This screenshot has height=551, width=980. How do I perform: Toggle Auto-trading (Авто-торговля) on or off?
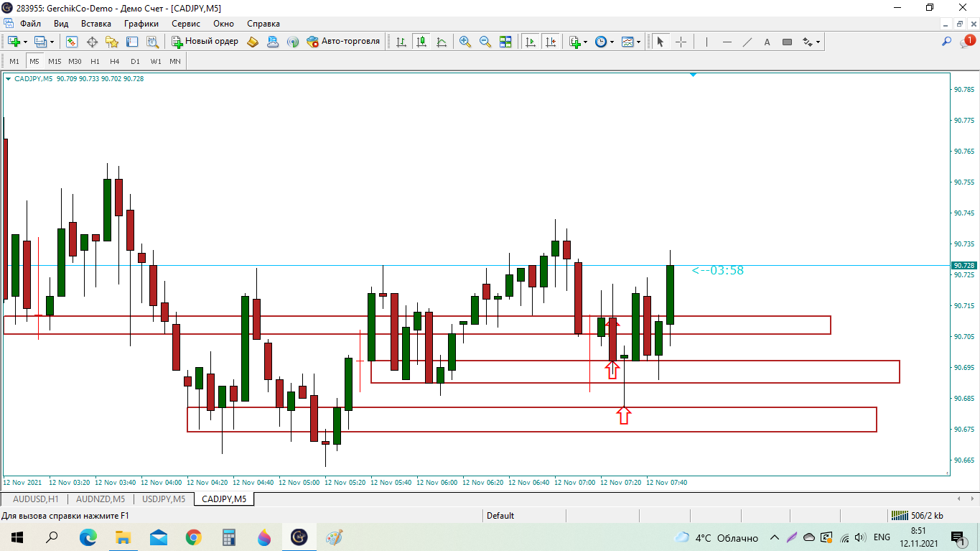[x=343, y=42]
